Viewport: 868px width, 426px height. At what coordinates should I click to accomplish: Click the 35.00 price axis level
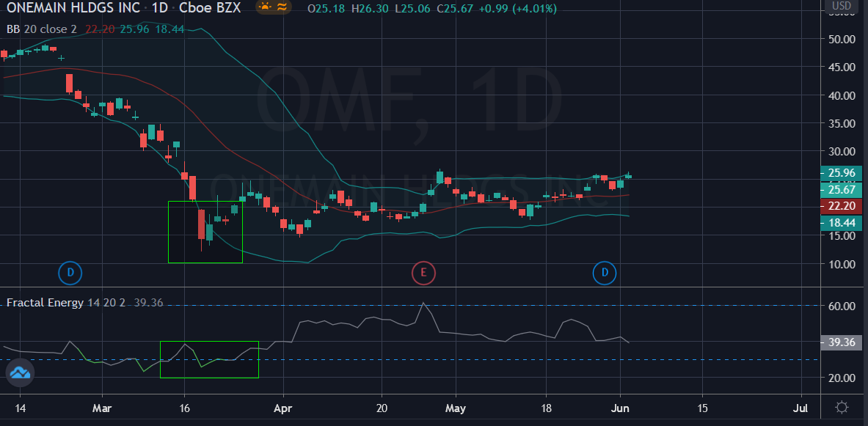point(842,123)
